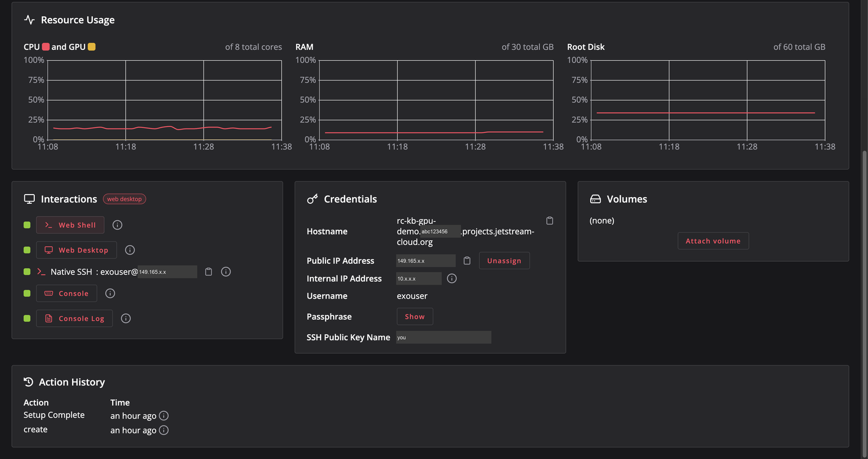Copy the hostname with clipboard icon
This screenshot has height=459, width=868.
click(550, 221)
